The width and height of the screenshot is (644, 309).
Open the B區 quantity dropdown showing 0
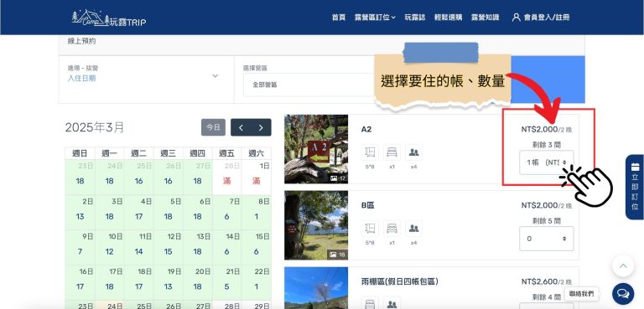pos(546,239)
